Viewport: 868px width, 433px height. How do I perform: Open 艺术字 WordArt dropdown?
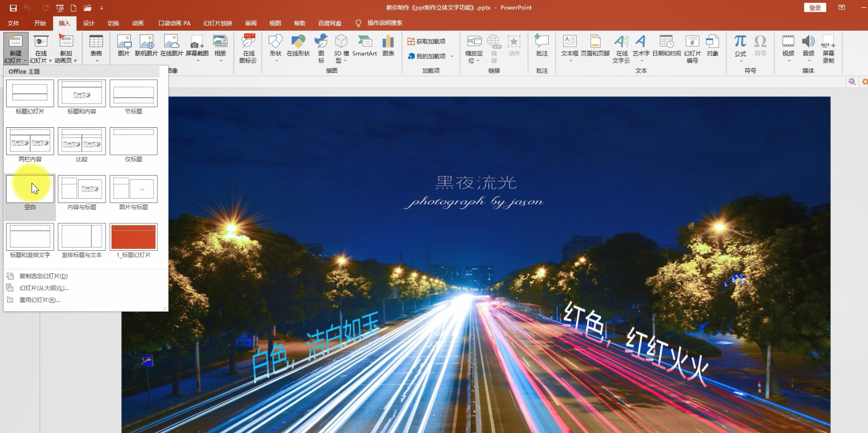641,48
